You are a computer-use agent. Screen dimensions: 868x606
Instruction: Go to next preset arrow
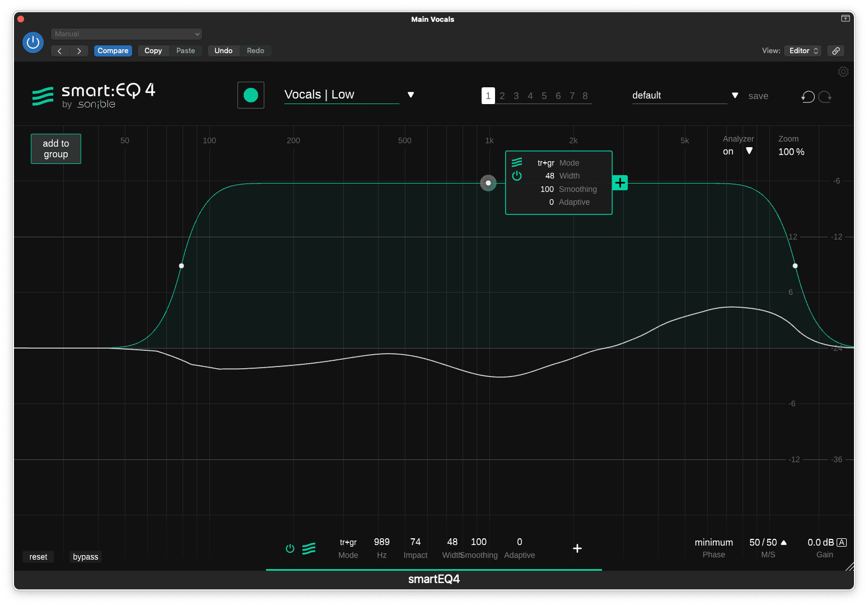[x=79, y=51]
